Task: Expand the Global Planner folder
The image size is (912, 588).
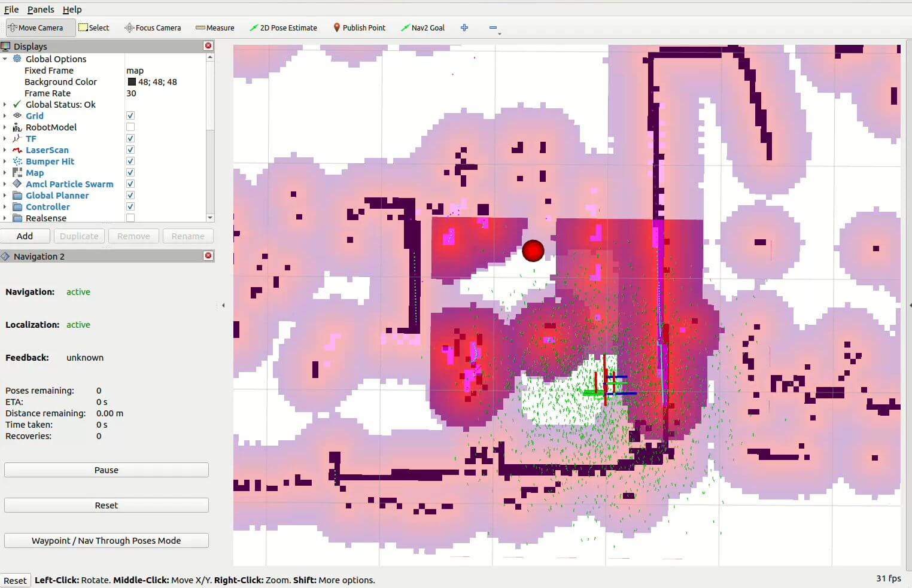Action: click(5, 196)
